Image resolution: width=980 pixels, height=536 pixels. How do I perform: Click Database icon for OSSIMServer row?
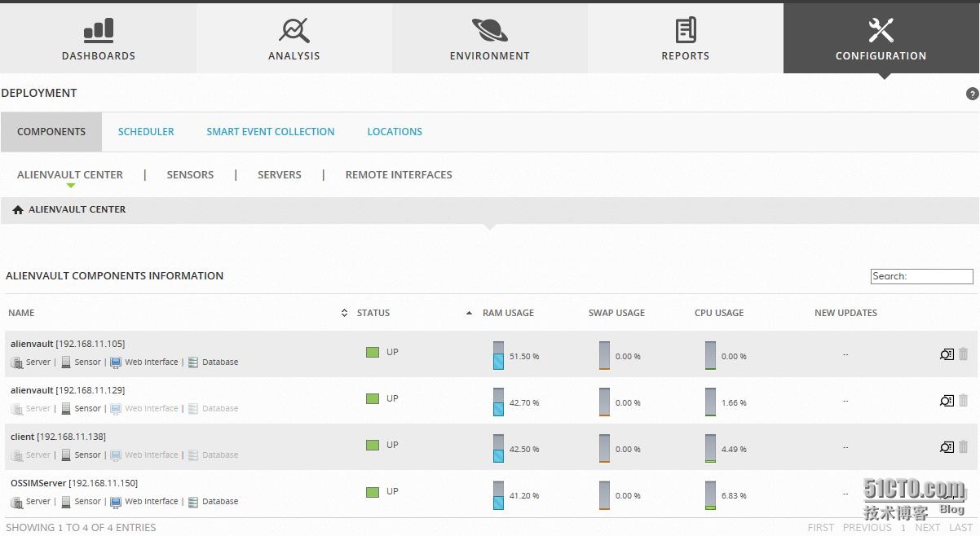(x=193, y=502)
